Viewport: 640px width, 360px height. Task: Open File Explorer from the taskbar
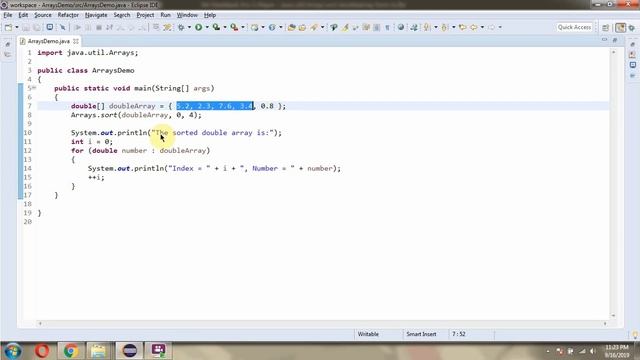(98, 351)
